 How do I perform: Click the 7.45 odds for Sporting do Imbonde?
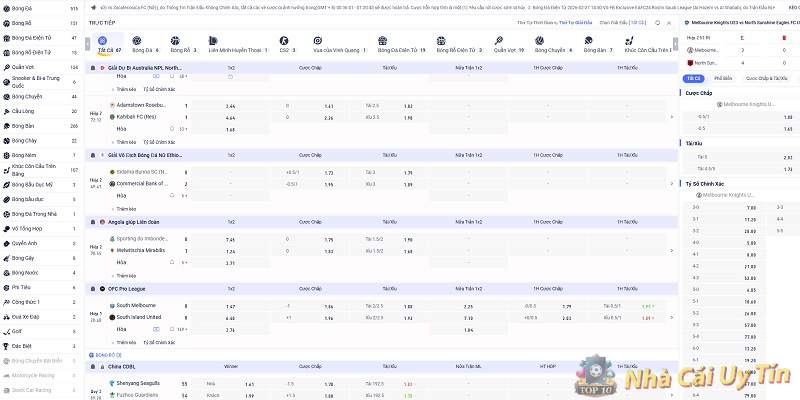coord(231,239)
